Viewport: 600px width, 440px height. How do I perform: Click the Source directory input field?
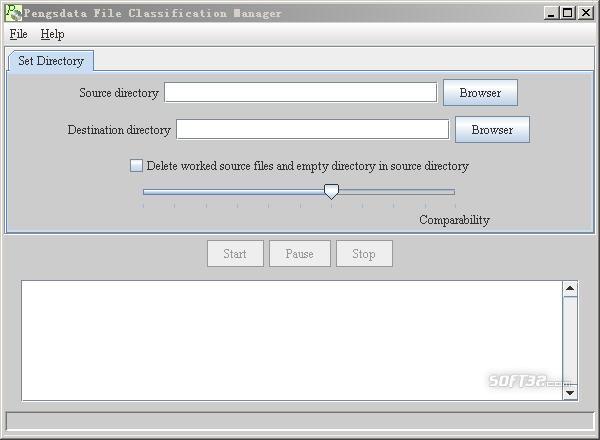click(x=300, y=92)
